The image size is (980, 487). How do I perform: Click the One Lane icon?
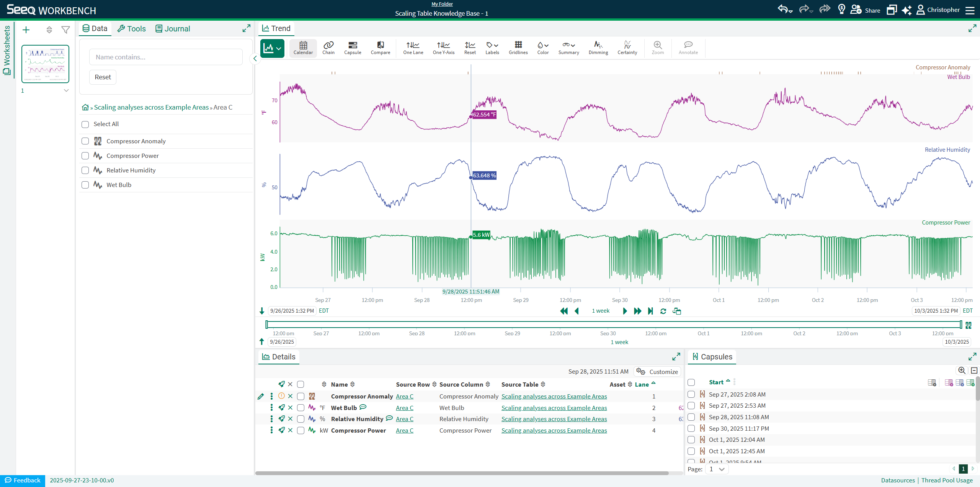point(413,48)
